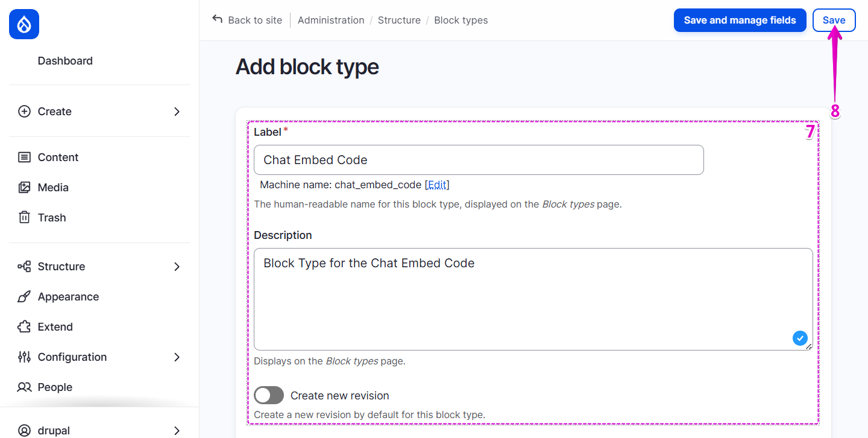Select the Content list icon
868x438 pixels.
click(24, 157)
